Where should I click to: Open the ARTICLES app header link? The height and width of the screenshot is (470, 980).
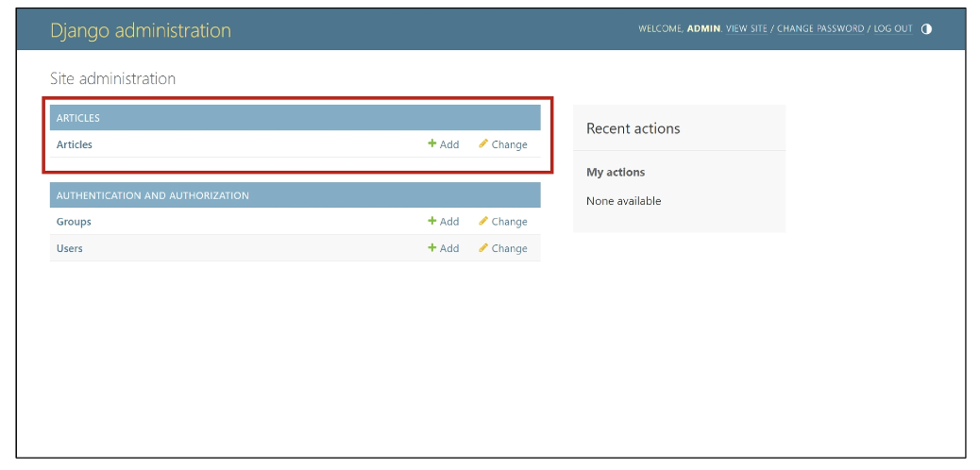click(x=78, y=118)
